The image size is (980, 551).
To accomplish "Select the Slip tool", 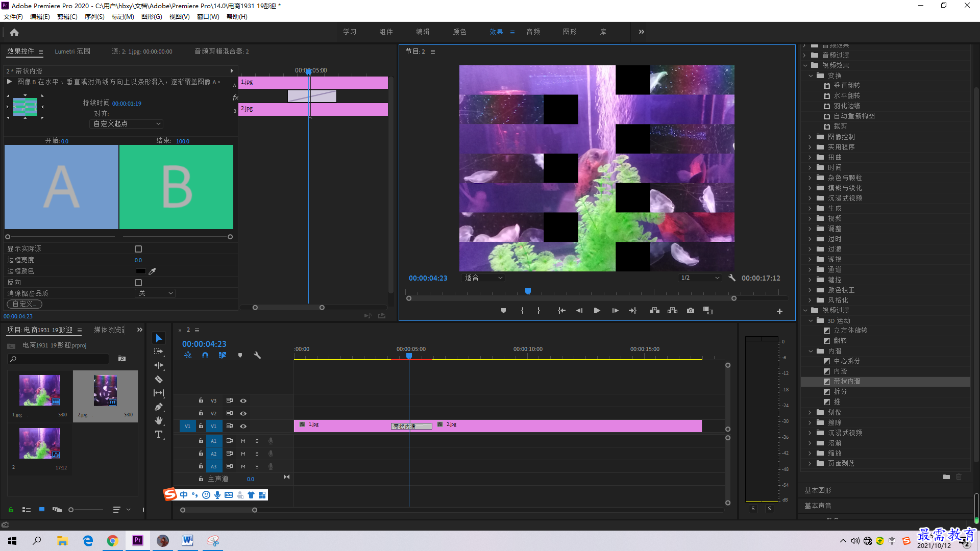I will tap(159, 393).
